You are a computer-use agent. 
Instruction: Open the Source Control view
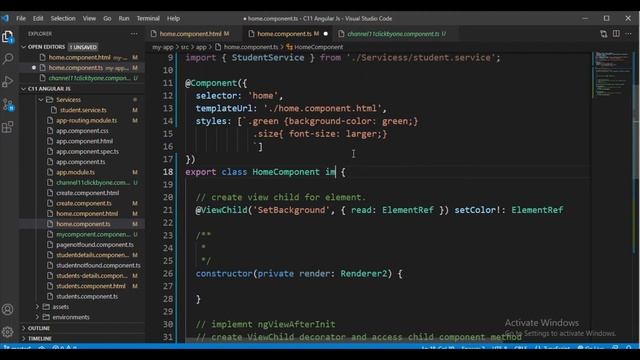tap(7, 104)
